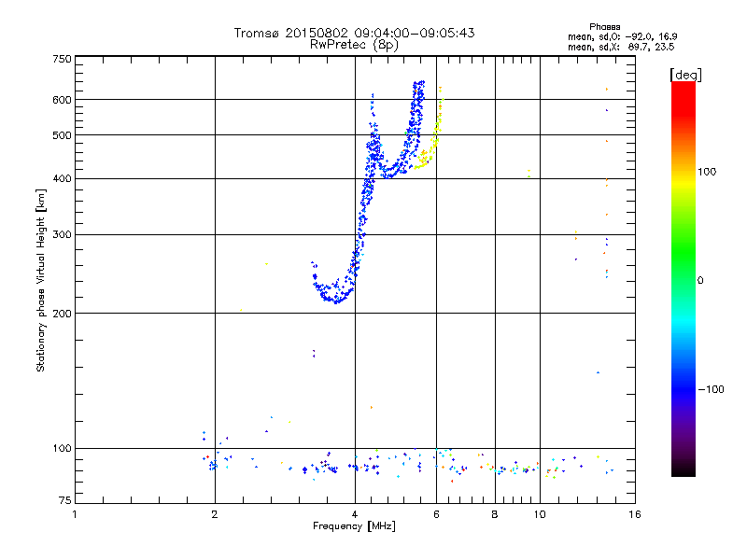This screenshot has width=747, height=560.
Task: Click the '[deg]' colorbar unit label
Action: 685,75
